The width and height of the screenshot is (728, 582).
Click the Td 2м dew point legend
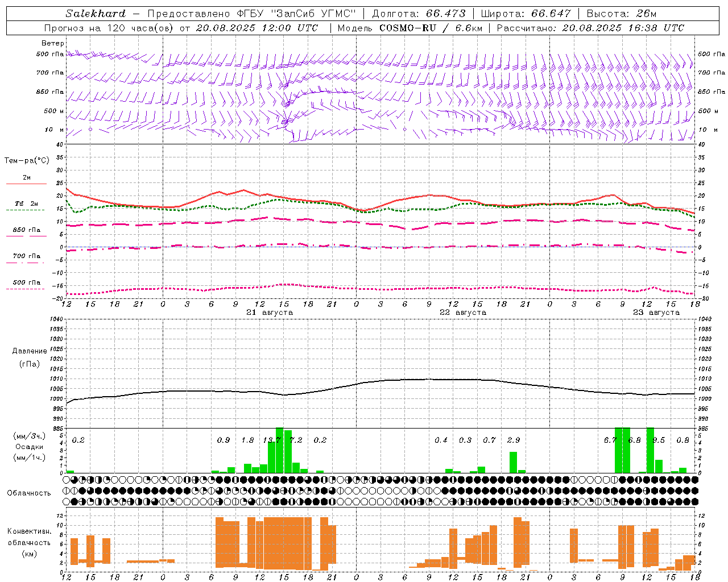26,206
